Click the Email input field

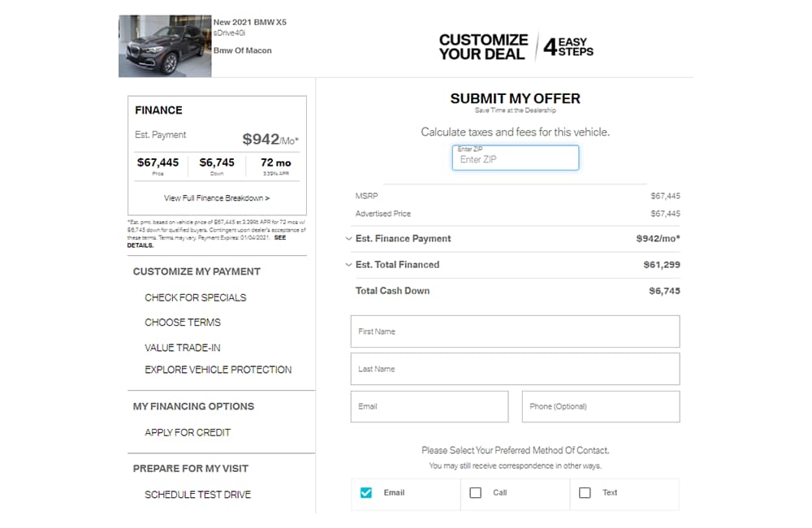point(430,406)
